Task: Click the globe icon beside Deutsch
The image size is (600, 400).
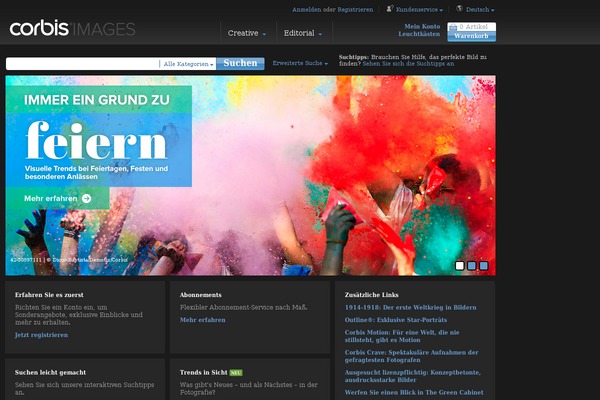Action: (459, 8)
